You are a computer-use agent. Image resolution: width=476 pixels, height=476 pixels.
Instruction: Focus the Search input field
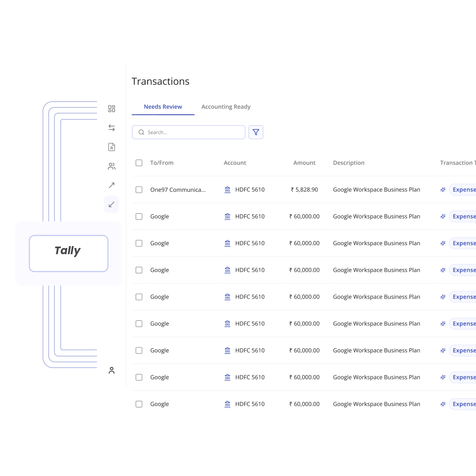pyautogui.click(x=188, y=132)
